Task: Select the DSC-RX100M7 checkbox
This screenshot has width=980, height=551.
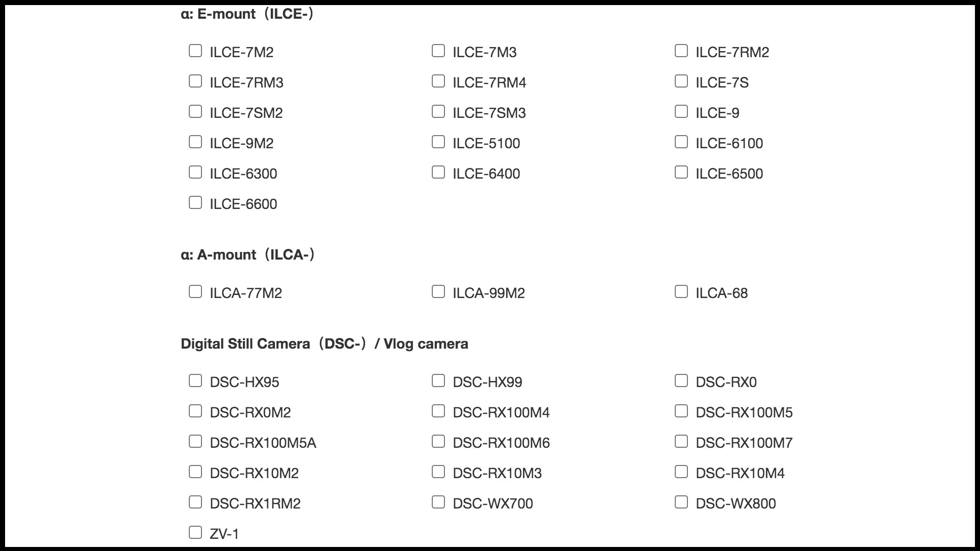Action: 681,441
